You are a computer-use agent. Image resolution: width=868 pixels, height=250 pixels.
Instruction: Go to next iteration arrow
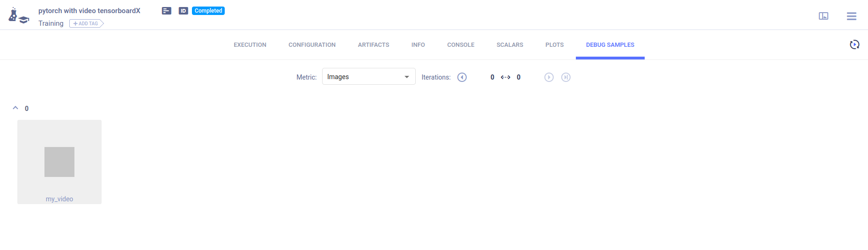549,77
